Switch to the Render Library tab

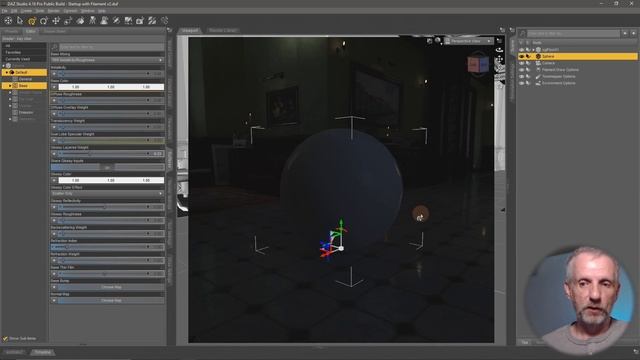tap(223, 31)
